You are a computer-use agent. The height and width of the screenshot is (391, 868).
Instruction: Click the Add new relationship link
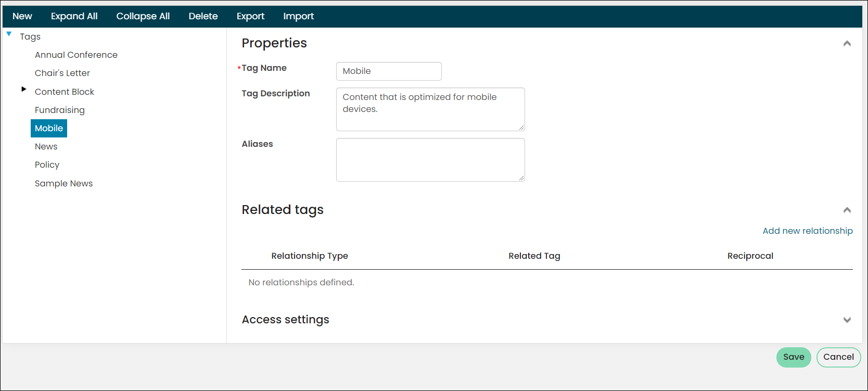pyautogui.click(x=808, y=231)
